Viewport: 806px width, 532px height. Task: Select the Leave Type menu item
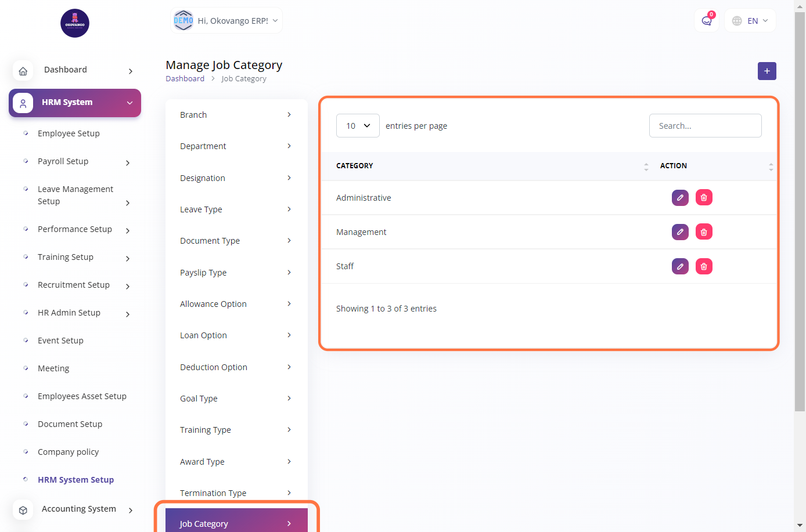coord(236,209)
